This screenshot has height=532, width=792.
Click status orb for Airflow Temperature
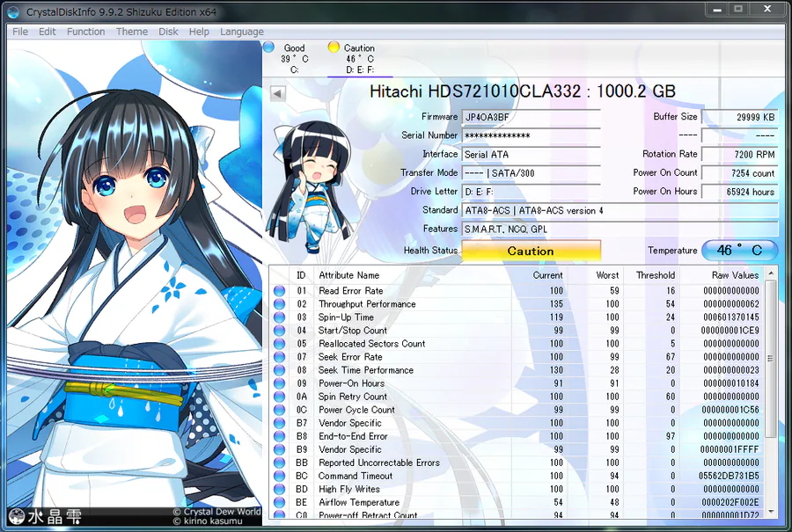pyautogui.click(x=279, y=502)
